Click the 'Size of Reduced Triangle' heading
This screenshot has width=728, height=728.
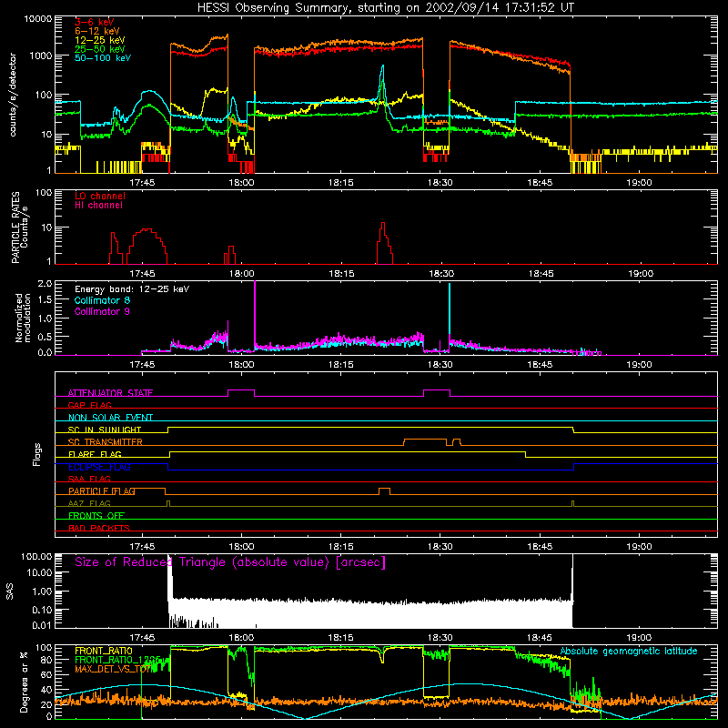pyautogui.click(x=230, y=562)
